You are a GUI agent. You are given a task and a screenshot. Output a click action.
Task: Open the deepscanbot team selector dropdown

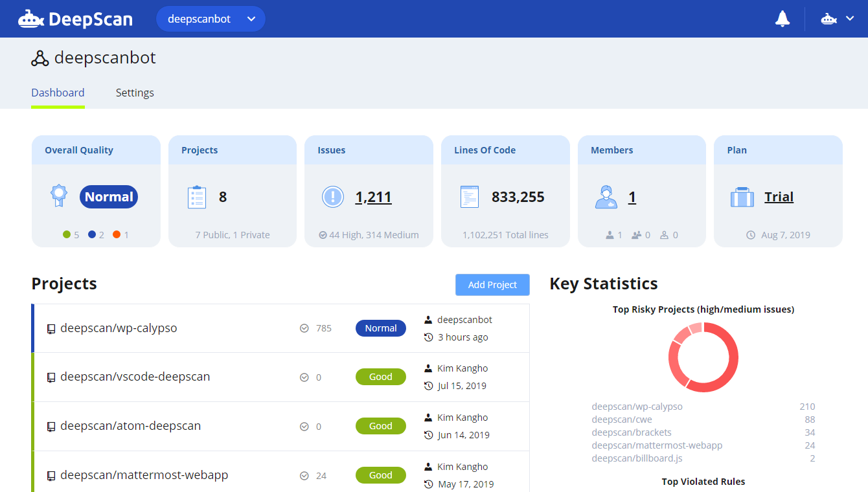[211, 19]
